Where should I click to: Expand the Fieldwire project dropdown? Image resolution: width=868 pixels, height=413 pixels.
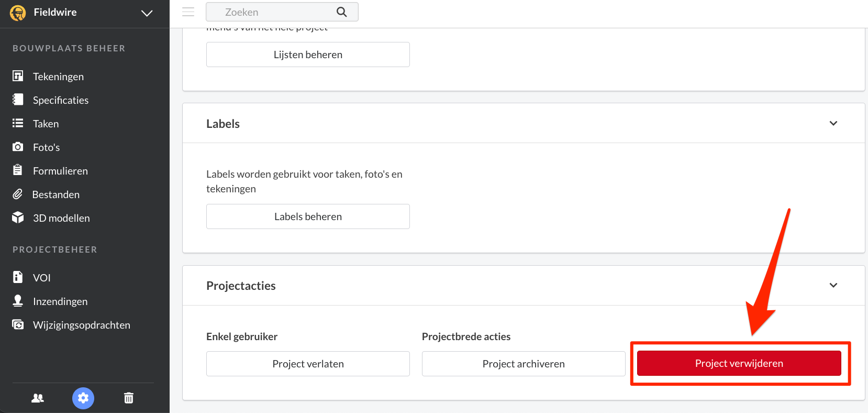147,13
